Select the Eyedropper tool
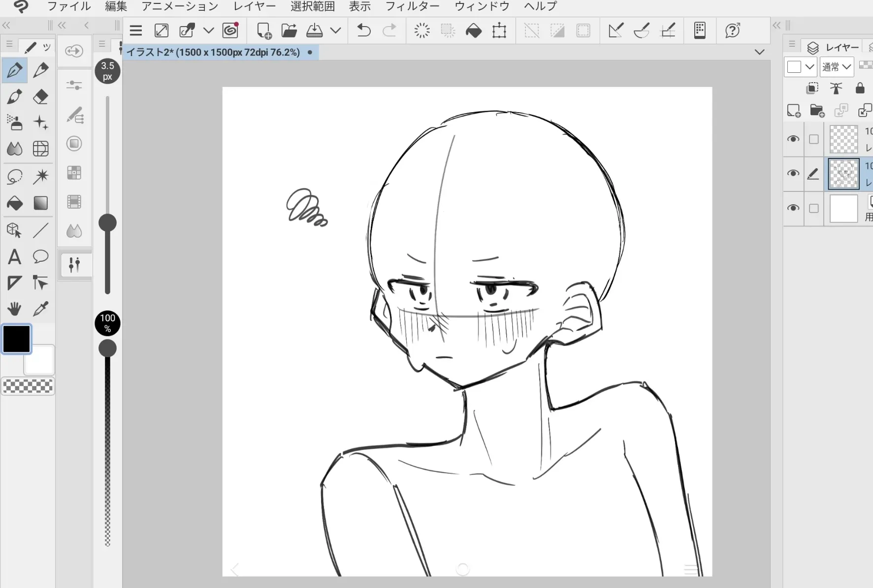 point(41,309)
